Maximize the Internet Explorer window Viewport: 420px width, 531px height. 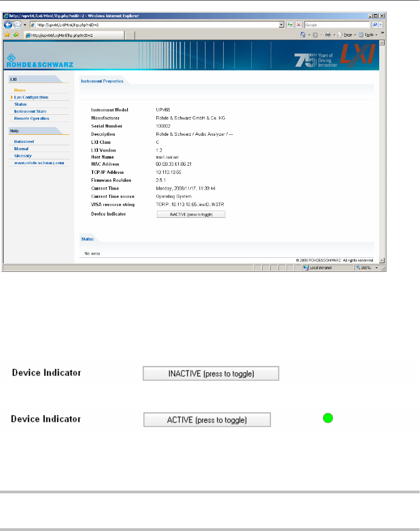376,15
